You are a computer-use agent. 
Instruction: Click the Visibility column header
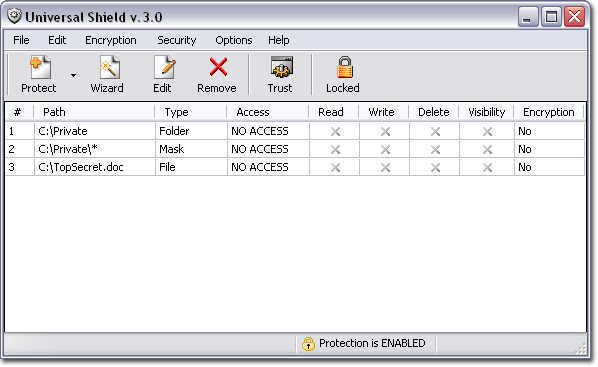486,112
